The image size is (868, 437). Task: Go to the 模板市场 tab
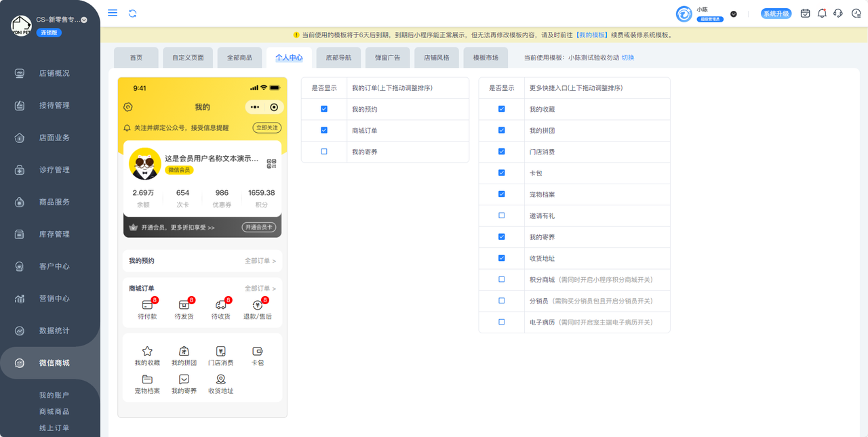point(486,58)
